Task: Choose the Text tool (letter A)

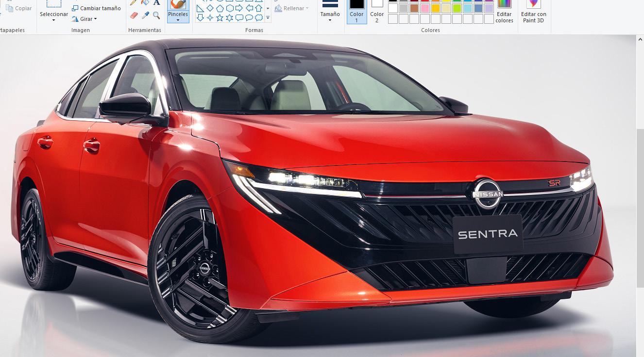Action: coord(156,2)
